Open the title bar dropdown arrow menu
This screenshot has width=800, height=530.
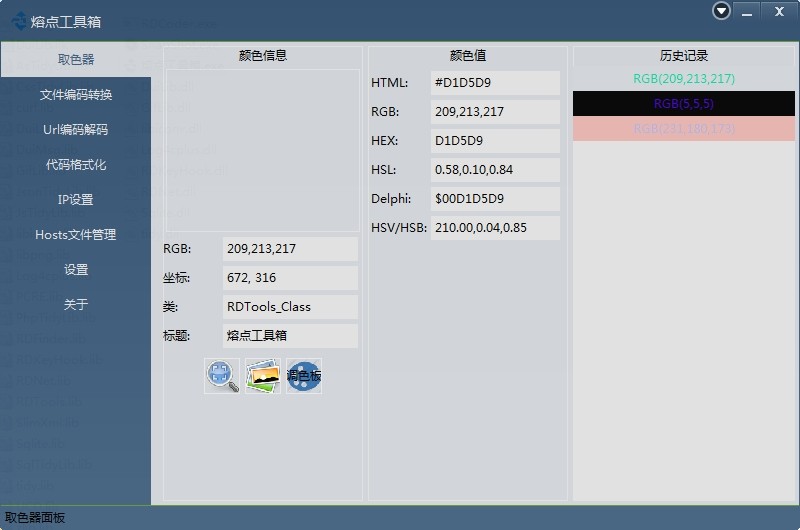722,11
